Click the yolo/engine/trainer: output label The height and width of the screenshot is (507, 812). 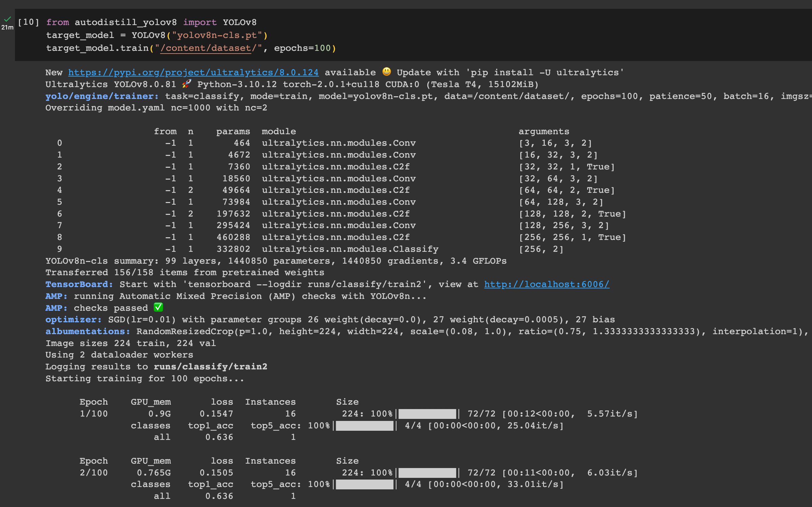[102, 96]
